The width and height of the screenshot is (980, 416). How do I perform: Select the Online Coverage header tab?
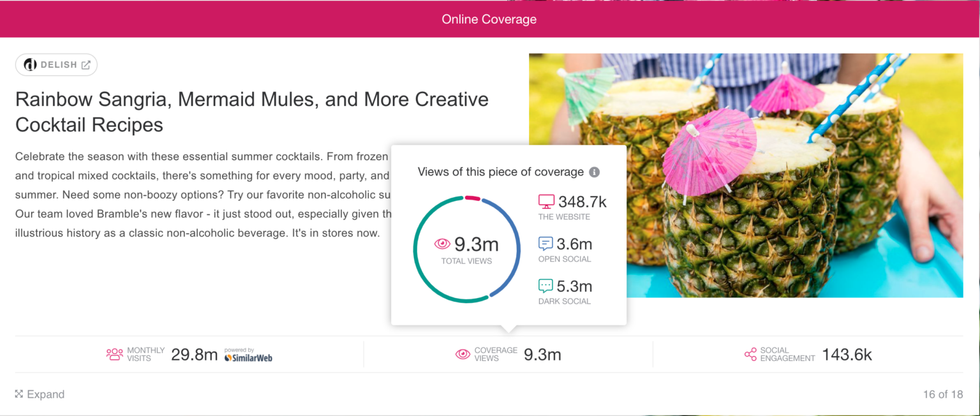point(489,19)
